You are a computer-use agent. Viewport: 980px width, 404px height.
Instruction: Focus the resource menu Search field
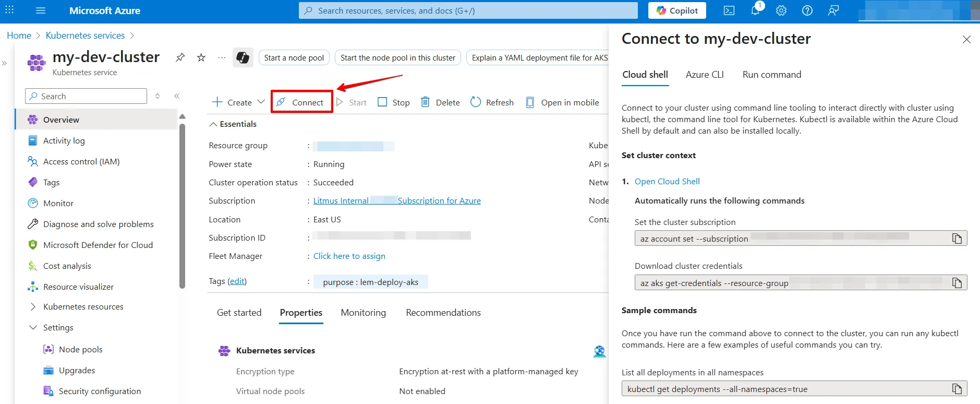(x=86, y=96)
